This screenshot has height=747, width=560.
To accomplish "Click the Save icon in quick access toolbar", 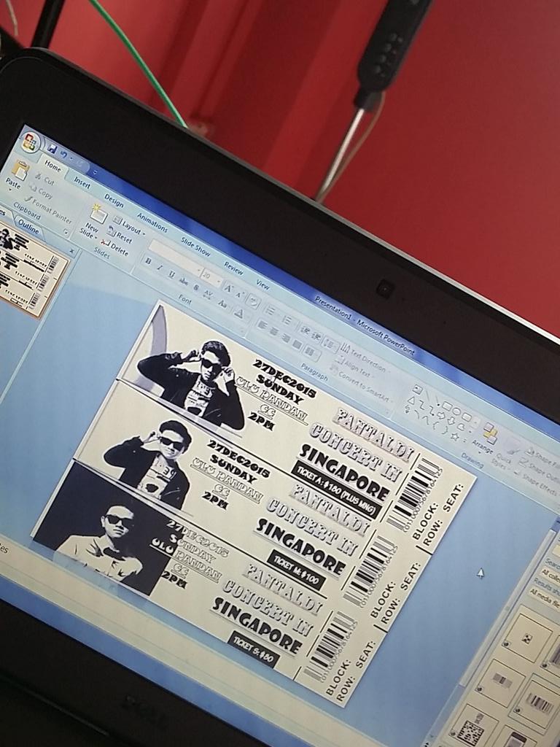I will click(52, 150).
